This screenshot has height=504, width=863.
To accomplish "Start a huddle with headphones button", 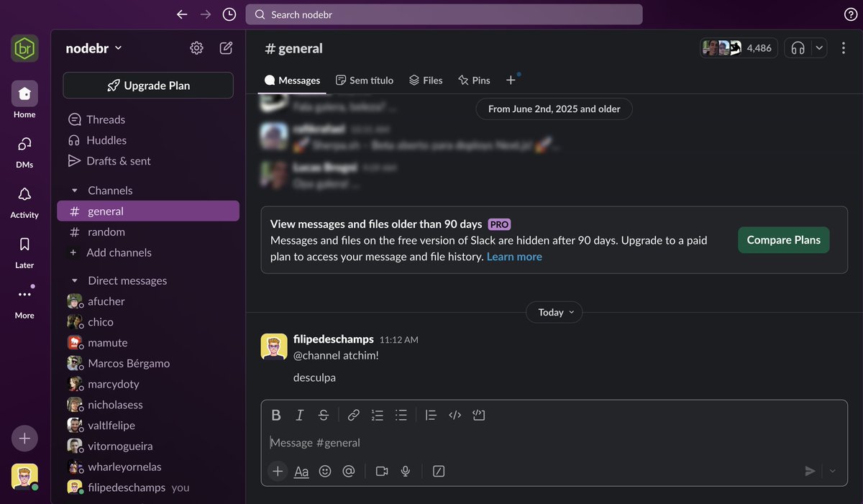I will tap(798, 48).
